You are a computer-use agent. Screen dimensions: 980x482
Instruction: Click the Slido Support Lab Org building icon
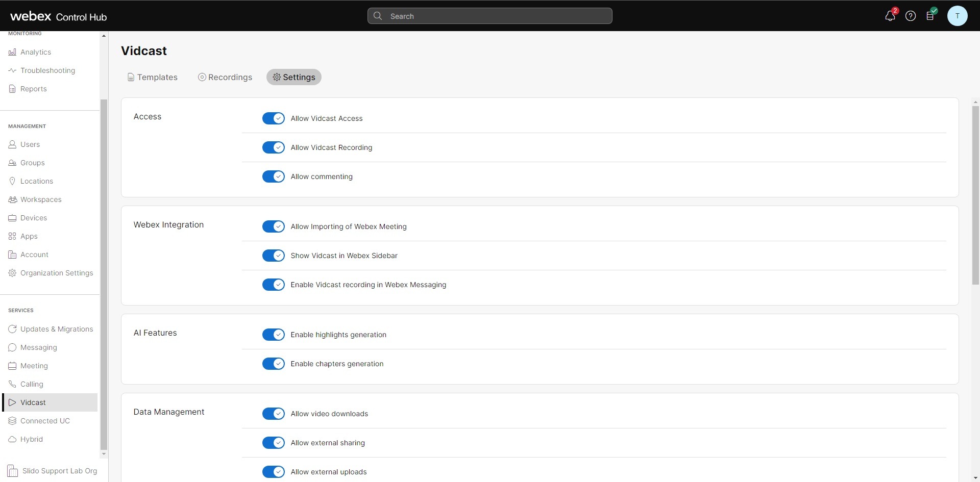(x=12, y=471)
